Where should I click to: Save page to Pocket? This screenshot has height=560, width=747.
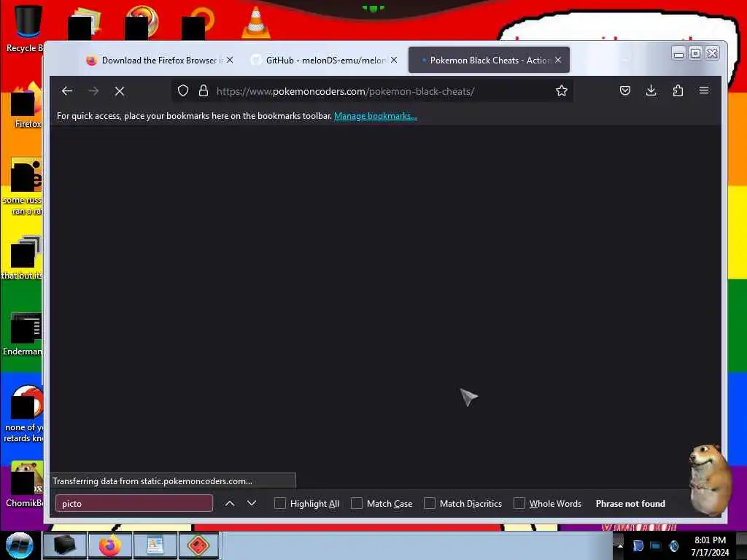(625, 90)
